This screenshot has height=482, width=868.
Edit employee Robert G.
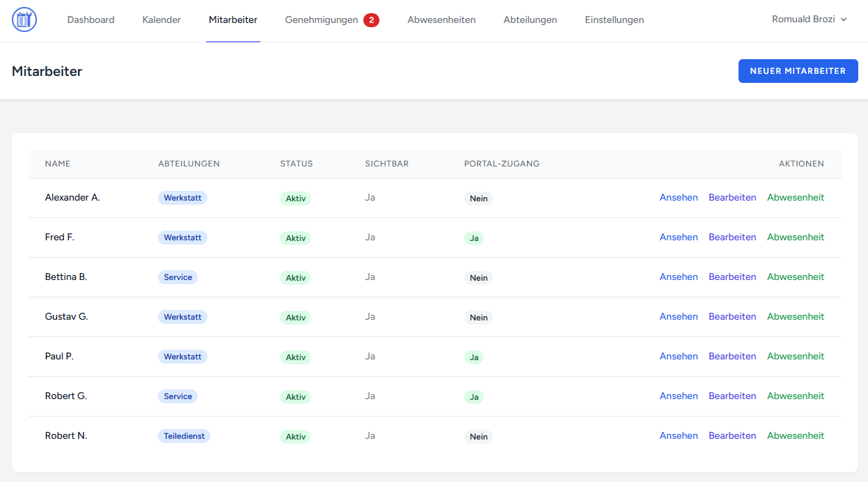732,396
